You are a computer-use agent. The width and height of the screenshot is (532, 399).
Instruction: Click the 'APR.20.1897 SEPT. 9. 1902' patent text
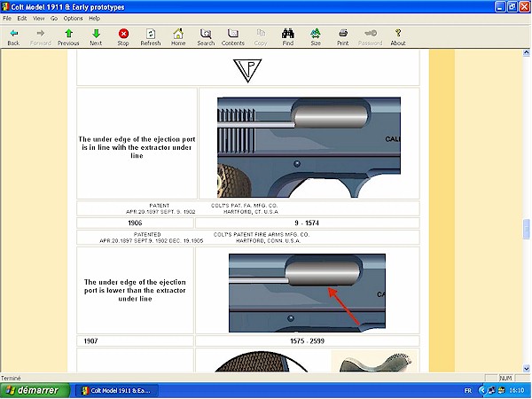tap(160, 212)
